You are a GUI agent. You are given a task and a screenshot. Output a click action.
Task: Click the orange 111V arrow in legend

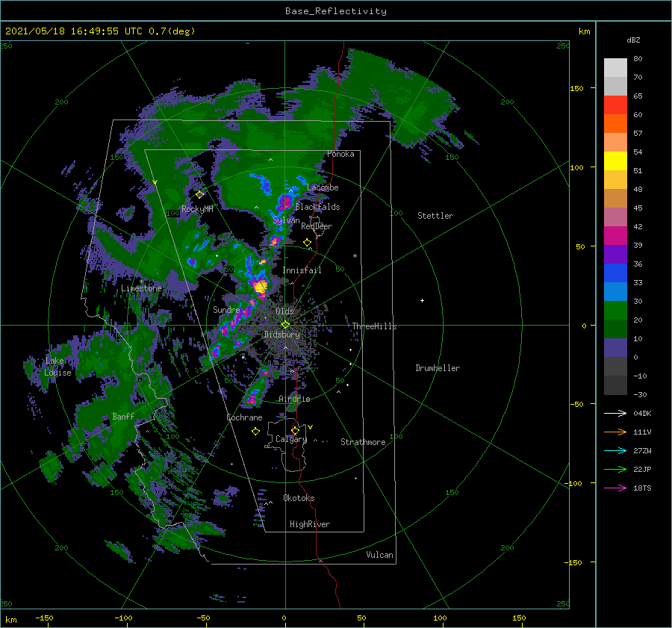(x=615, y=432)
